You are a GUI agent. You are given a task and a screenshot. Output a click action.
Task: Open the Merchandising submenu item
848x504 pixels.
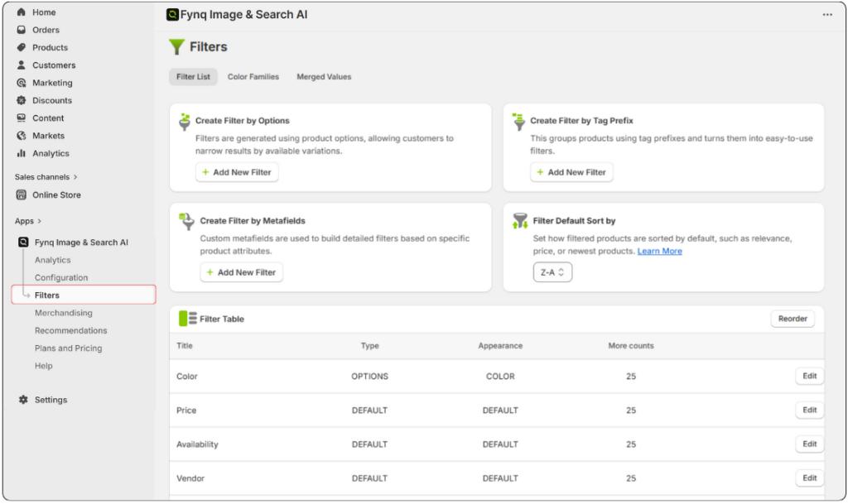[x=63, y=313]
